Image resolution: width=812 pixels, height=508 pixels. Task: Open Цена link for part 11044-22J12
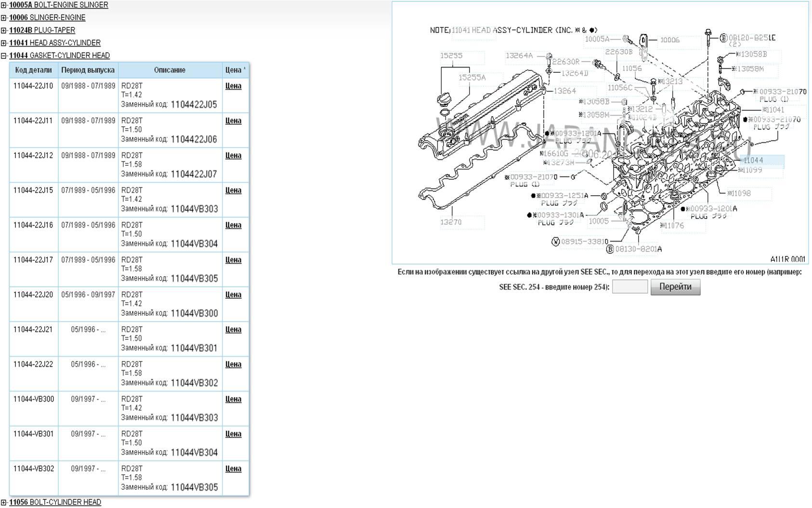(233, 155)
